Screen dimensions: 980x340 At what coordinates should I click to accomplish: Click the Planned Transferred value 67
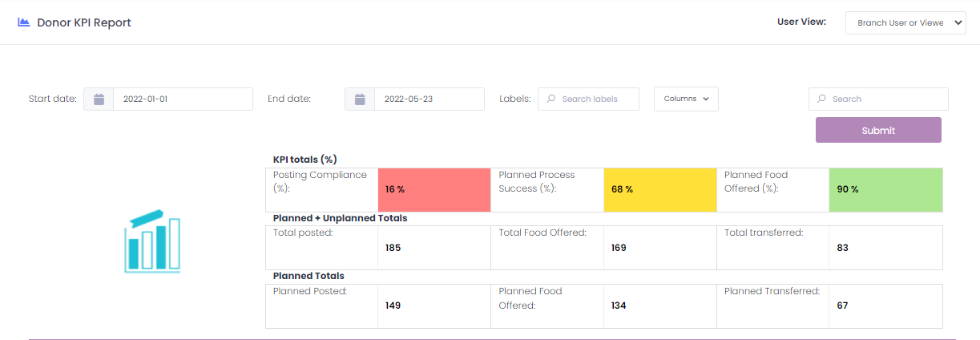[x=842, y=306]
